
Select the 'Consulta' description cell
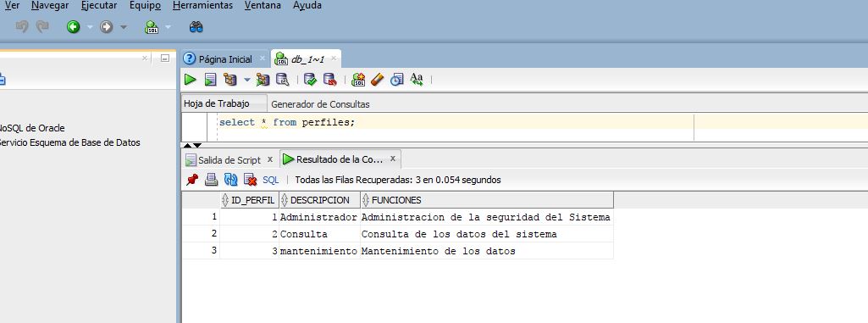319,234
